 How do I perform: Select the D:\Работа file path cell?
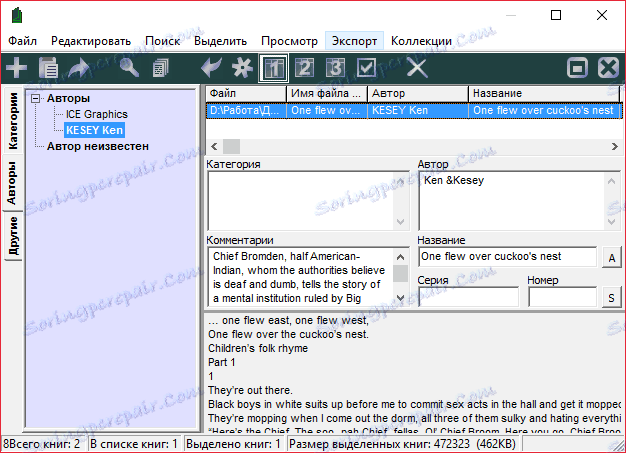(246, 110)
